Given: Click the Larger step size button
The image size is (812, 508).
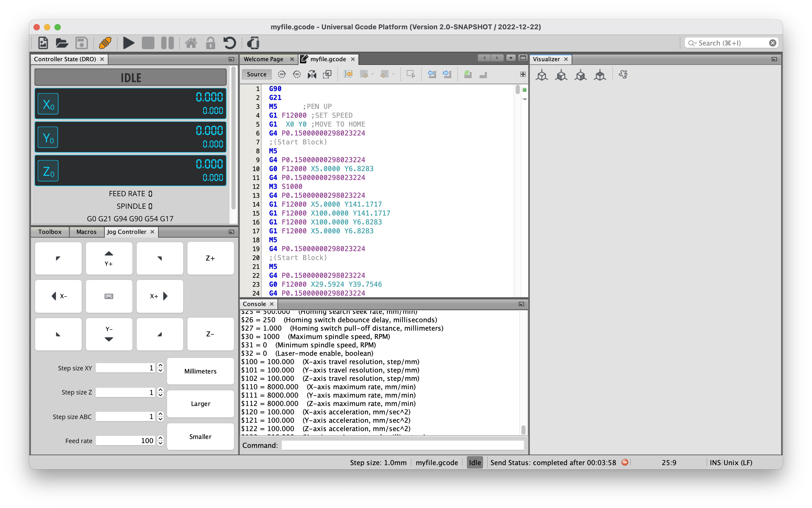Looking at the screenshot, I should 201,404.
